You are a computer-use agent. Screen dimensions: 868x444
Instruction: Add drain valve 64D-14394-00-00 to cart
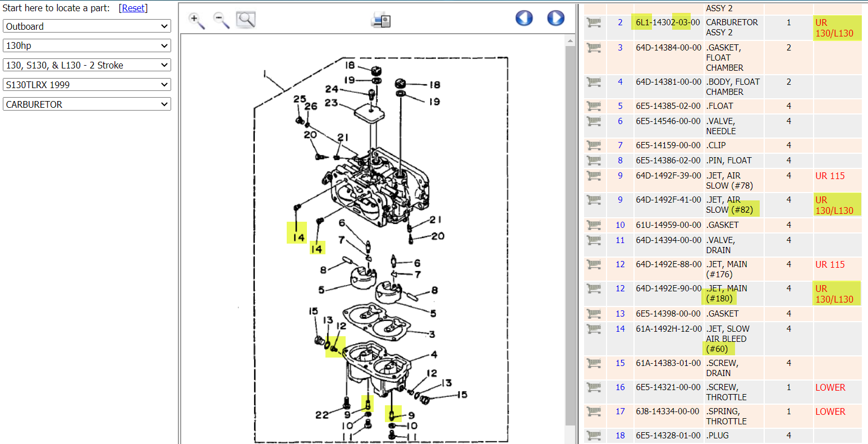coord(594,240)
